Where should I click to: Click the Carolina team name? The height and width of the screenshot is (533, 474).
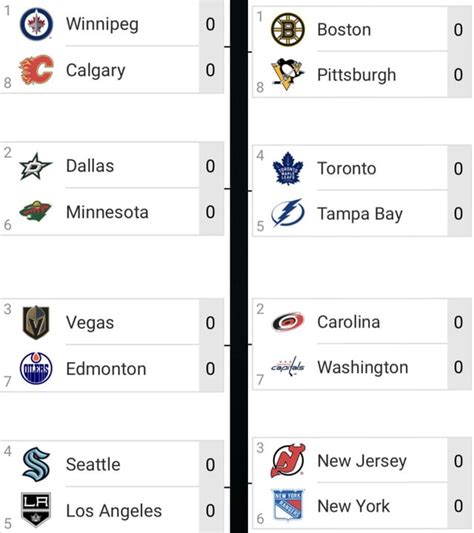(348, 322)
